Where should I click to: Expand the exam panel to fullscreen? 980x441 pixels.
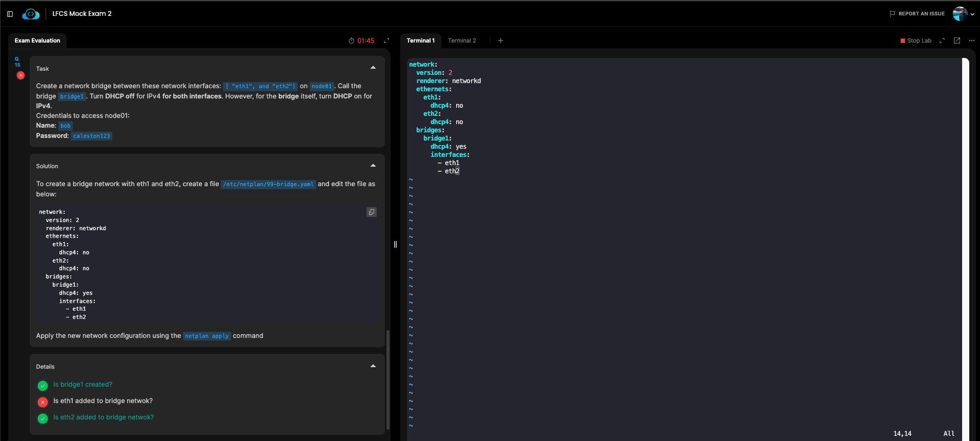click(x=386, y=41)
